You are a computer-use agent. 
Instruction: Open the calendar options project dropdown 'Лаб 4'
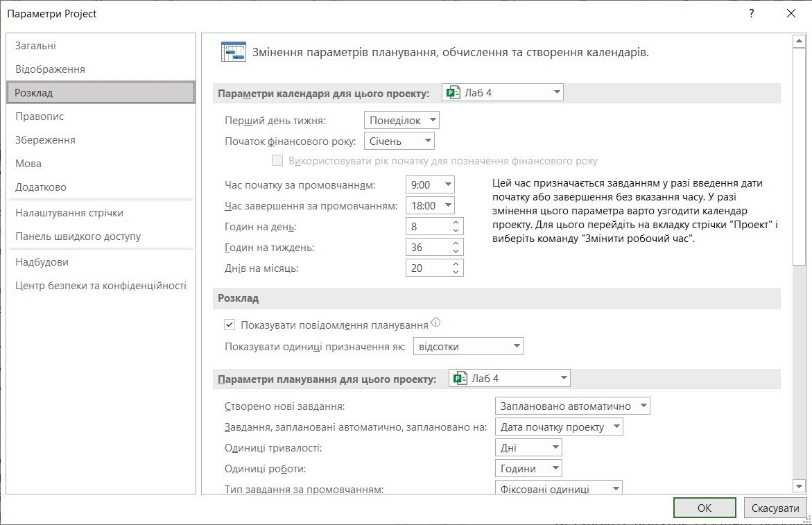[x=502, y=93]
